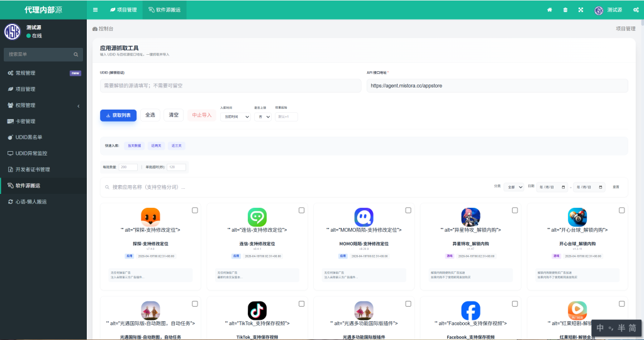Open 卡密管理 in the sidebar
644x340 pixels.
pos(43,122)
